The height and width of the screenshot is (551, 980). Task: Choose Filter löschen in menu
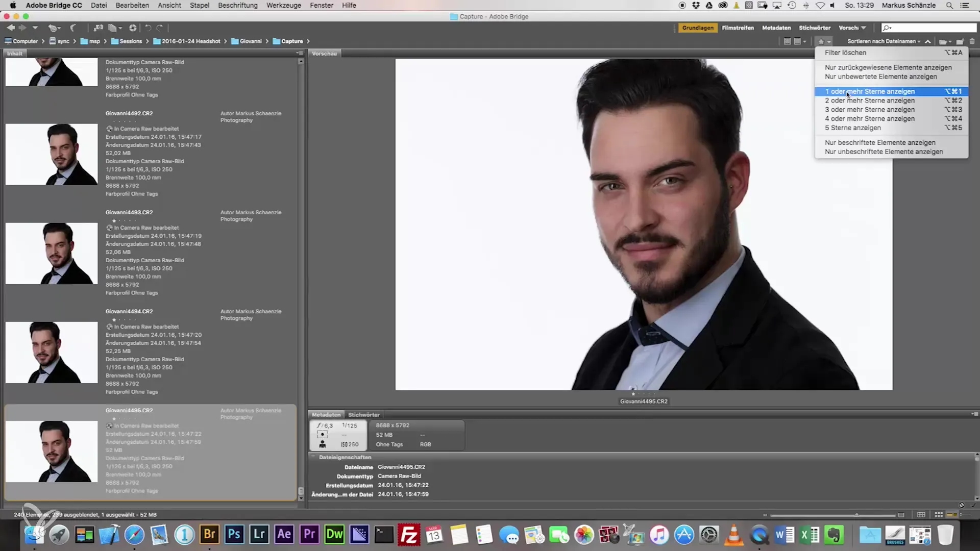pyautogui.click(x=891, y=53)
